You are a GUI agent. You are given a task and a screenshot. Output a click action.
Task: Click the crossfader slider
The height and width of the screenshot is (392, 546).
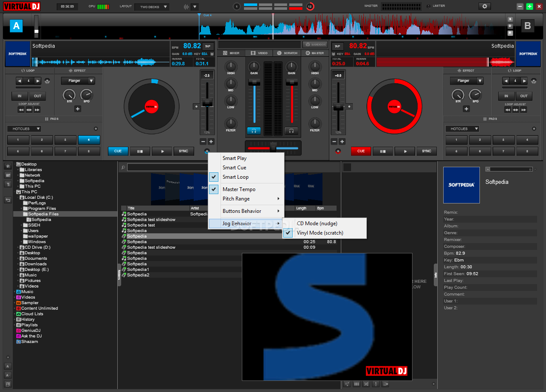[x=273, y=148]
